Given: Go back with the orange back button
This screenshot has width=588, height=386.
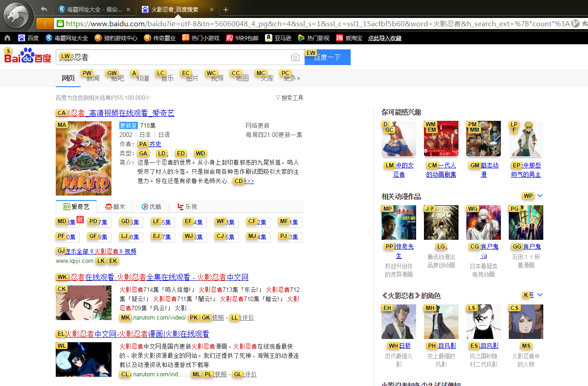Looking at the screenshot, I should click(45, 24).
